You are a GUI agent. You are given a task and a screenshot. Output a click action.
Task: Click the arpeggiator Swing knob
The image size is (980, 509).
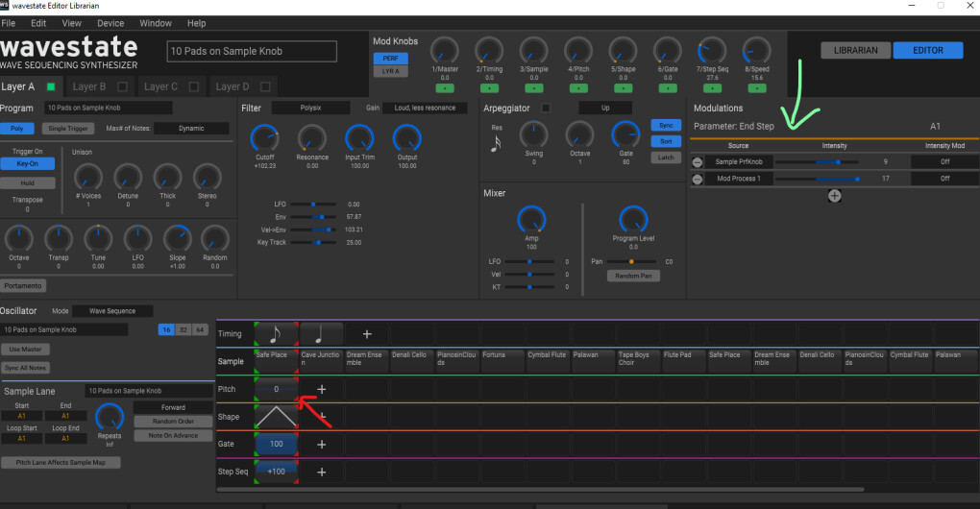point(534,134)
